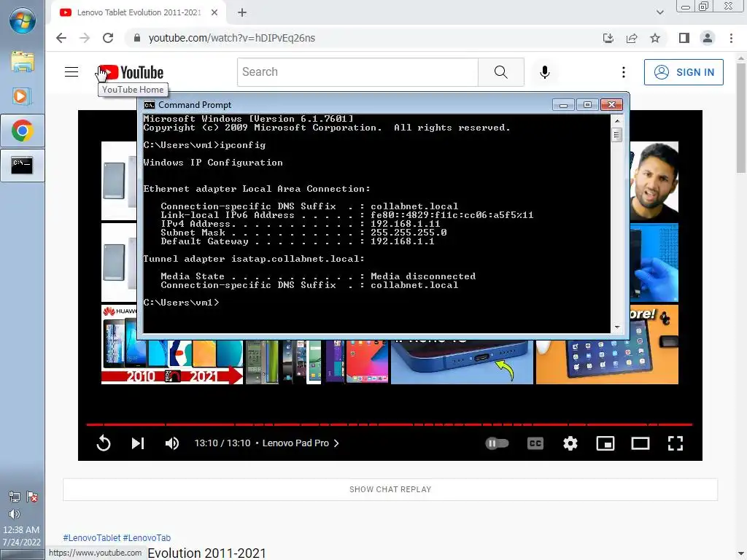Maximize the Command Prompt window
The image size is (747, 560).
tap(587, 105)
